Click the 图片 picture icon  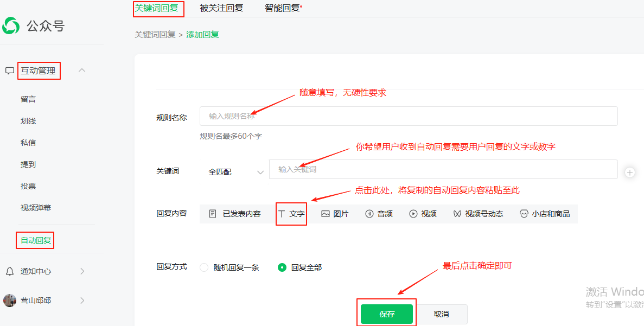tap(326, 214)
